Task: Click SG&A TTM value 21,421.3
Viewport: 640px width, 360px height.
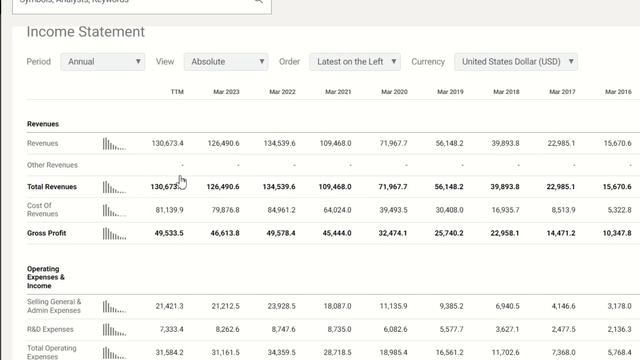Action: tap(169, 306)
